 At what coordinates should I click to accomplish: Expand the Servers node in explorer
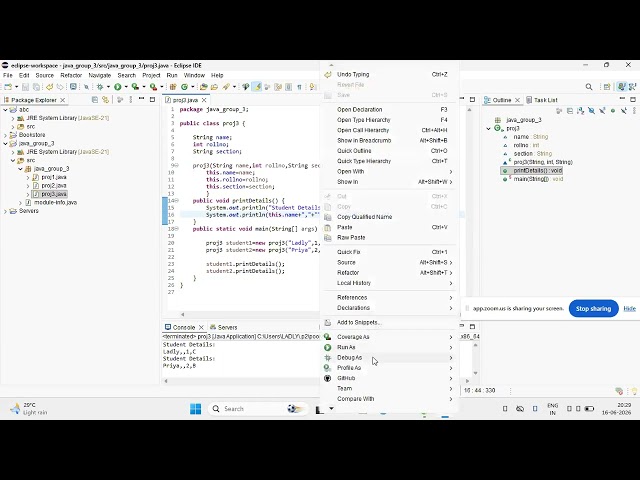tap(5, 211)
